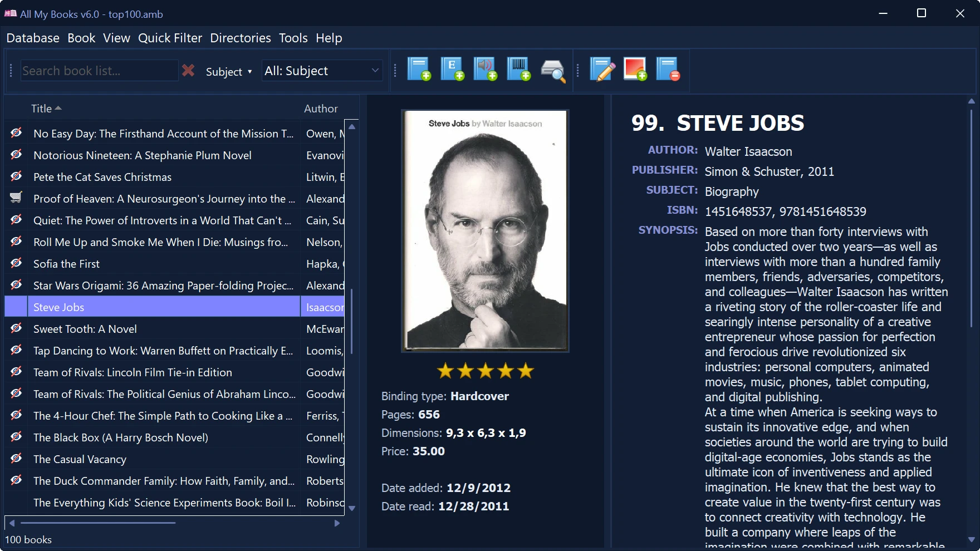Click the details panel scroll down arrow
Screen dimensions: 980x551
971,540
